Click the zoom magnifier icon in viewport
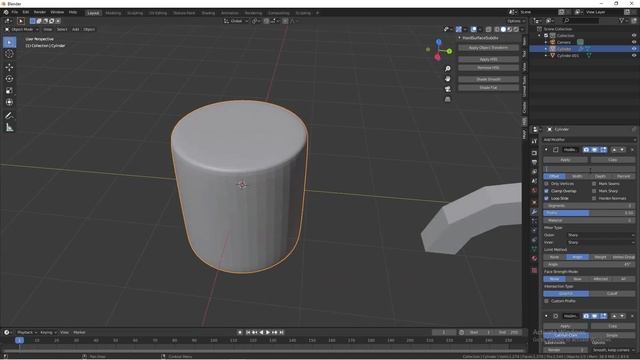This screenshot has height=360, width=640. (x=448, y=69)
